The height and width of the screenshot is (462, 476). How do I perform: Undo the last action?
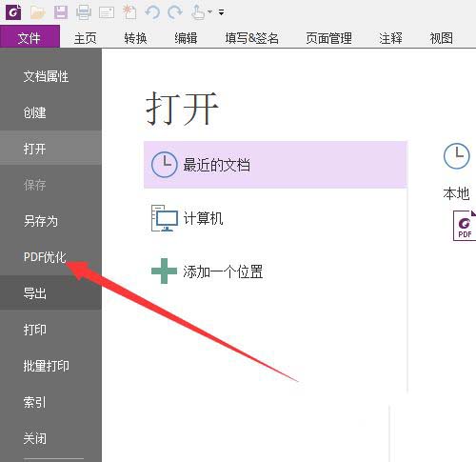coord(152,12)
